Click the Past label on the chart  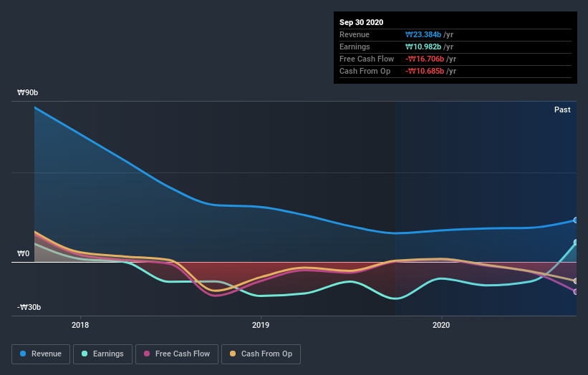(x=562, y=109)
